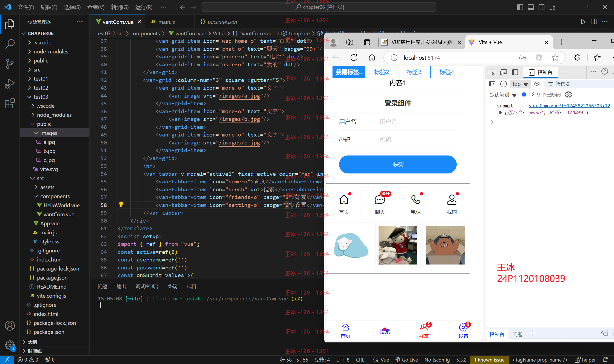
Task: Open the Explorer view in activity bar
Action: pyautogui.click(x=10, y=24)
